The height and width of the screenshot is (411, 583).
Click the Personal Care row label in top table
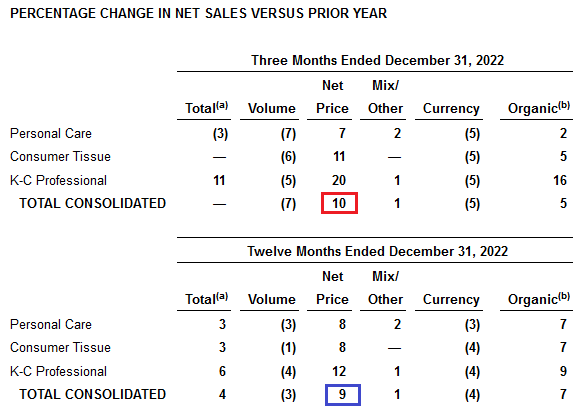tap(51, 133)
